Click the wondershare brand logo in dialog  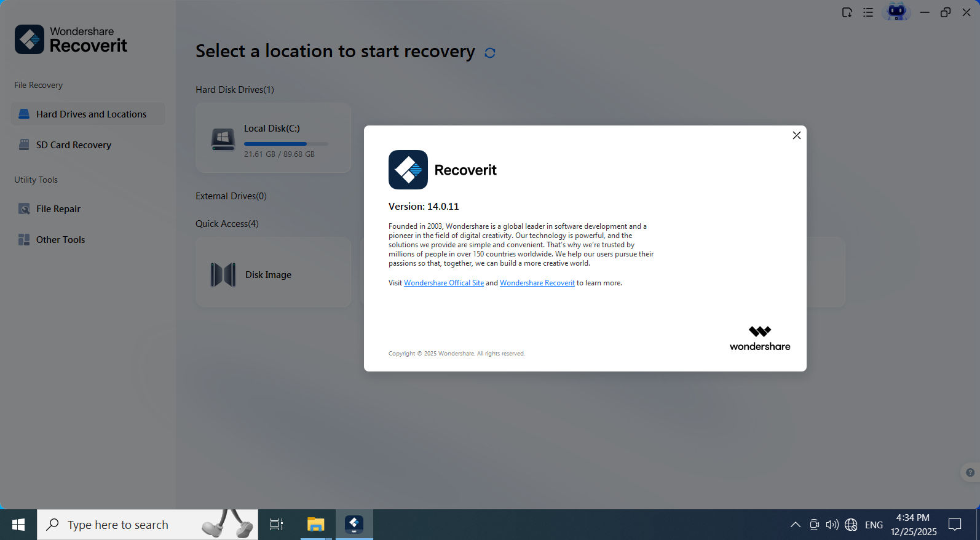760,339
